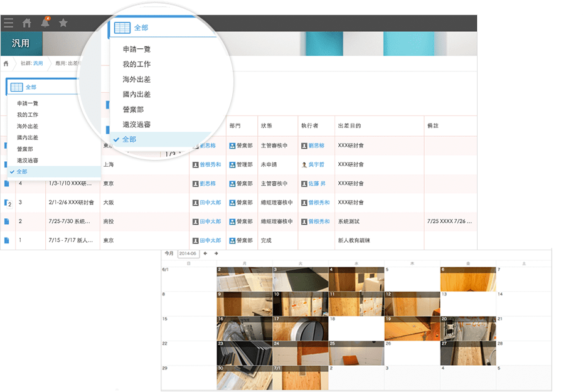Open the calendar photo on June 10
This screenshot has height=392, width=583.
coord(301,304)
